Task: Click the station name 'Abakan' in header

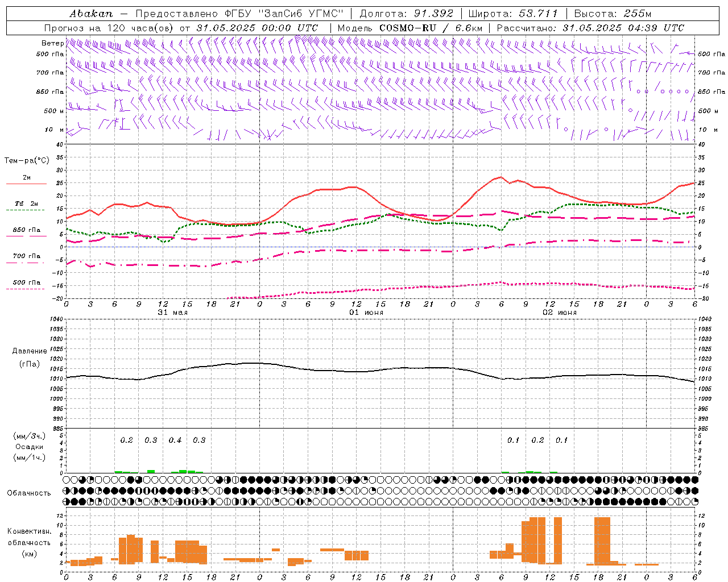Action: tap(91, 14)
